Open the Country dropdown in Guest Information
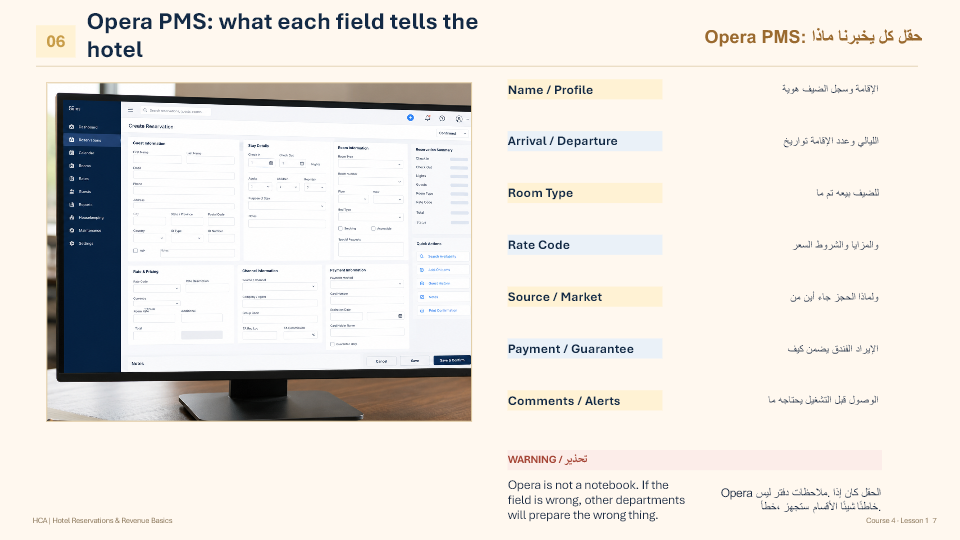 tap(149, 238)
